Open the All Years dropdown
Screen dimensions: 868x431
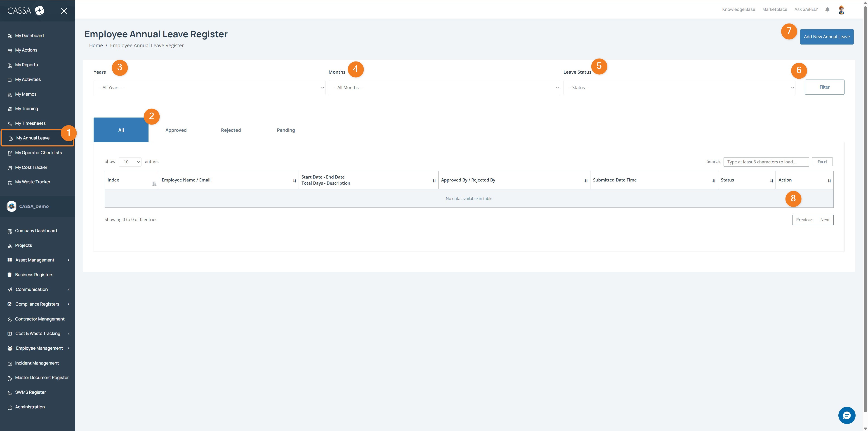click(209, 88)
